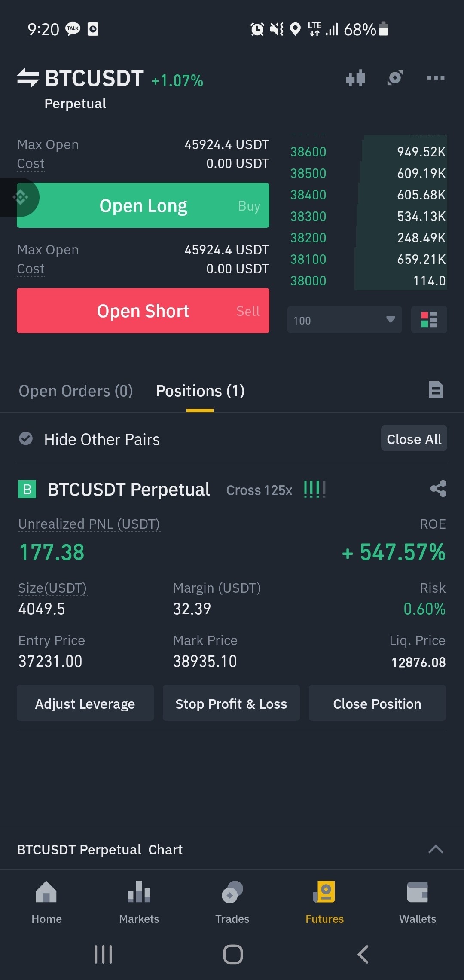Share the BTCUSDT position

[438, 489]
